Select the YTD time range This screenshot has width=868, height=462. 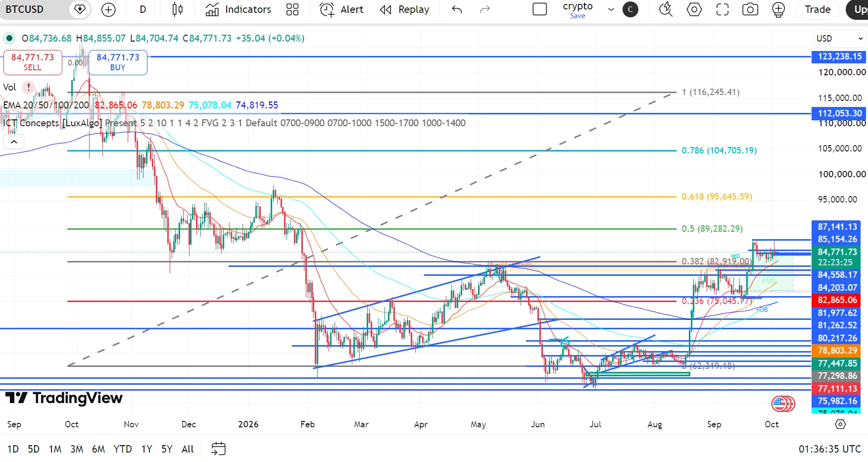click(123, 449)
